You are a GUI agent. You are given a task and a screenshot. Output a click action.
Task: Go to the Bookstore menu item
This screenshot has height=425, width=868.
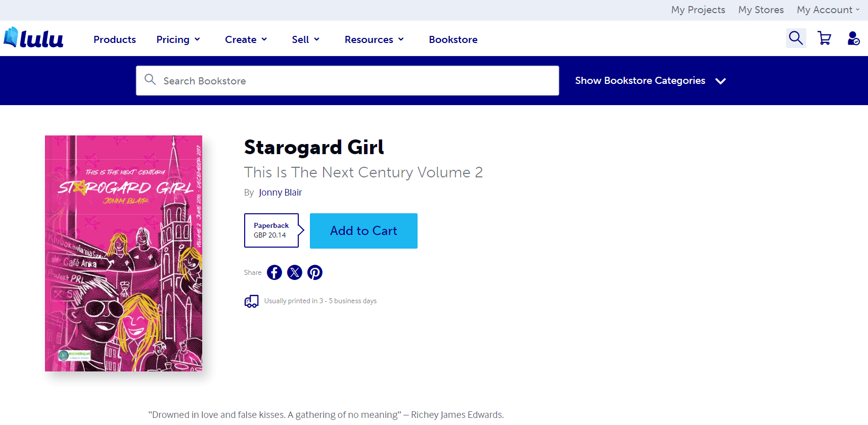pos(453,39)
